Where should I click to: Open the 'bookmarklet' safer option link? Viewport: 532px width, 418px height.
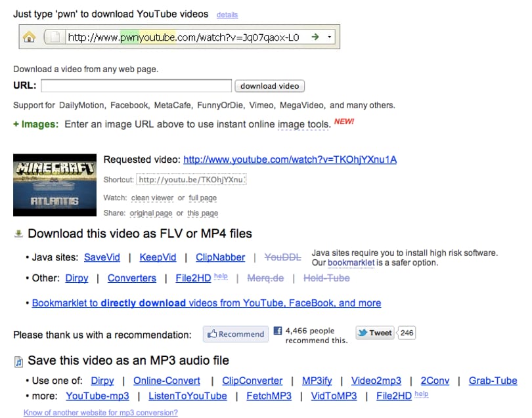pos(351,262)
